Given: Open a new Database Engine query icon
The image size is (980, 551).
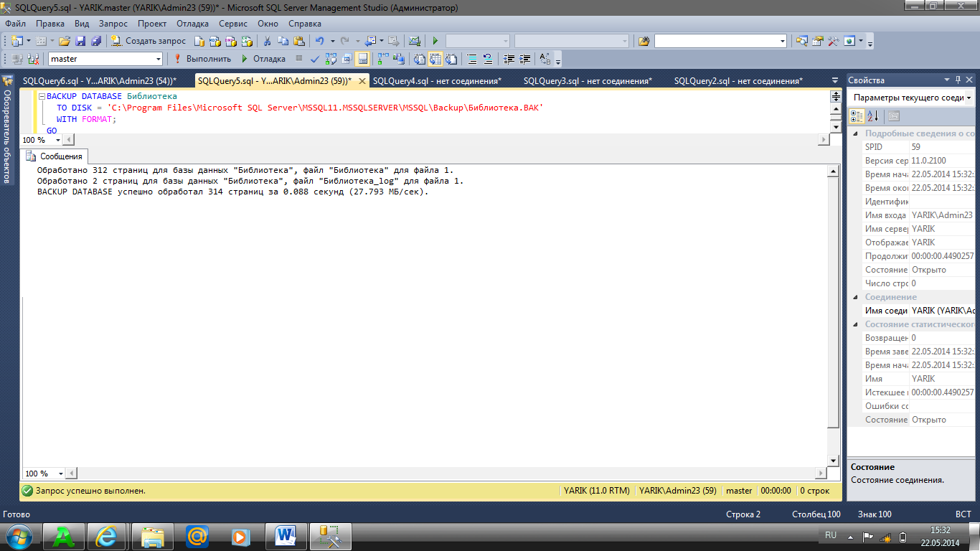Looking at the screenshot, I should 199,41.
